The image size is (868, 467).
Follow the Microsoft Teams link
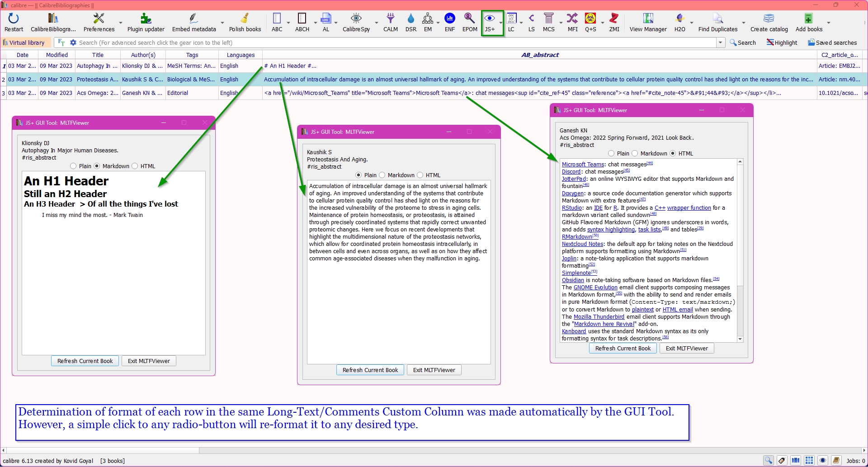[583, 165]
